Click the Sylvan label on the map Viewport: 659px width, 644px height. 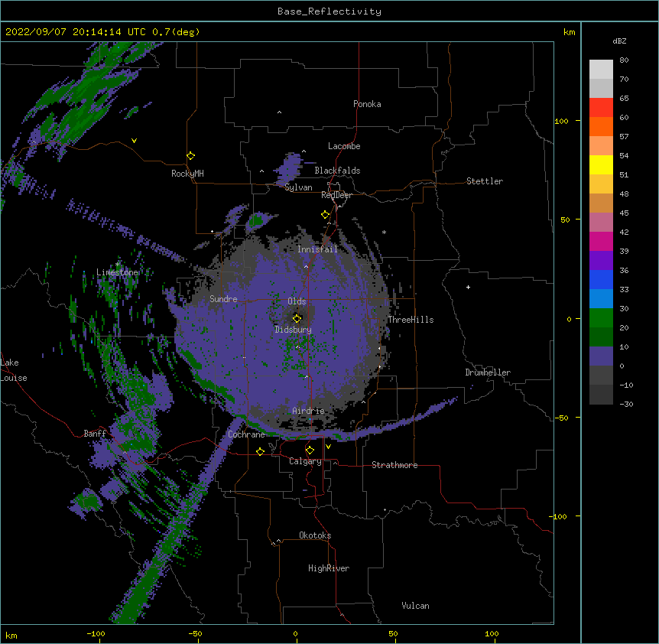click(x=298, y=187)
